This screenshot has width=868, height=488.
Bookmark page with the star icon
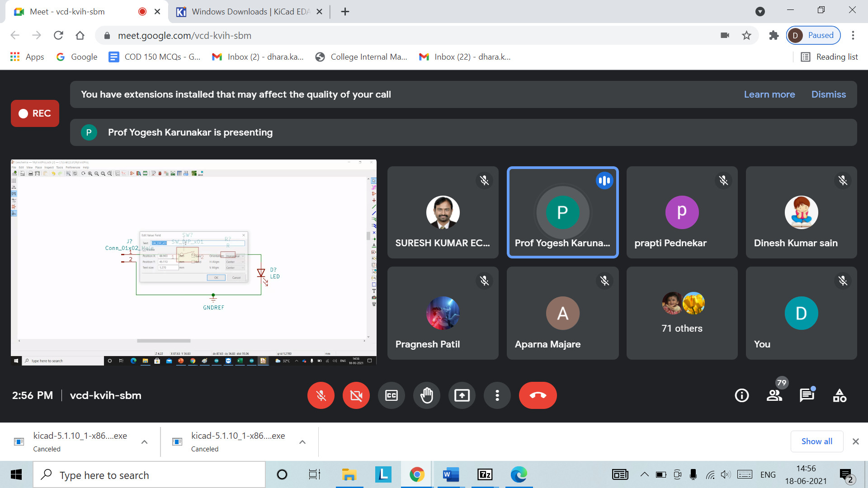click(x=746, y=35)
